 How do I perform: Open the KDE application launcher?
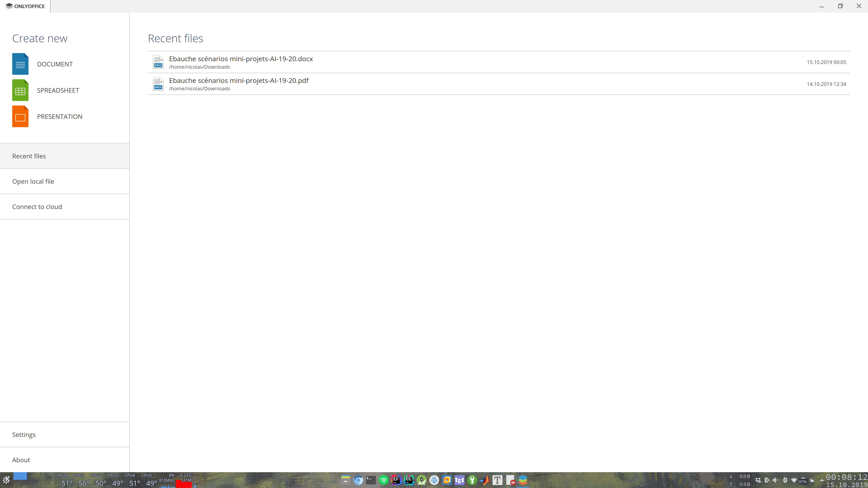[6, 480]
